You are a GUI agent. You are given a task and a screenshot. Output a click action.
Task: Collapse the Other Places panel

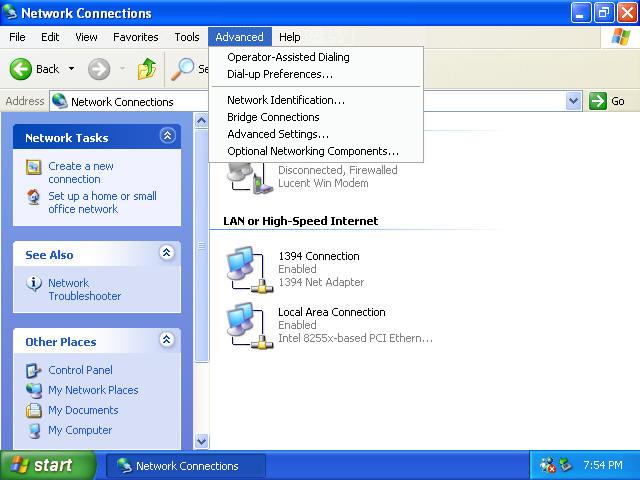pos(167,340)
